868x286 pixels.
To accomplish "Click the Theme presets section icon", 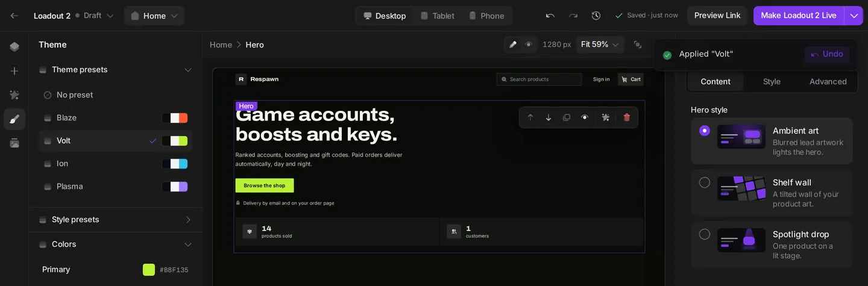I will pyautogui.click(x=43, y=70).
